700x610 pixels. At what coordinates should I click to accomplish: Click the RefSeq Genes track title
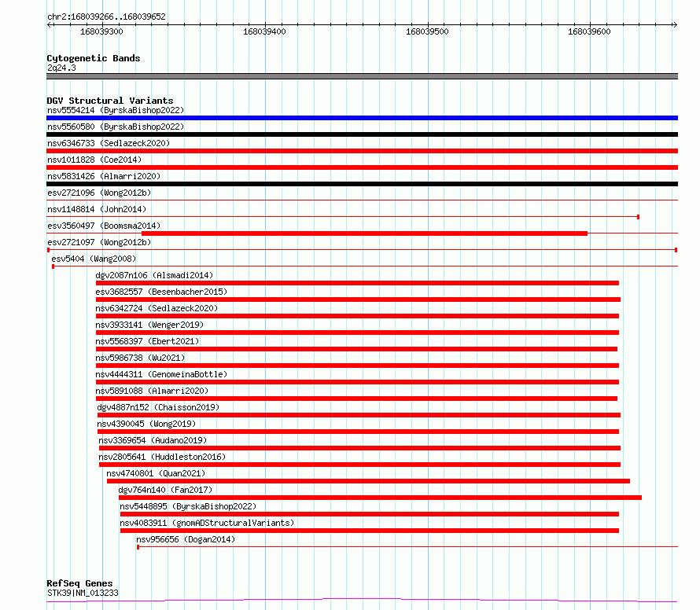[79, 583]
